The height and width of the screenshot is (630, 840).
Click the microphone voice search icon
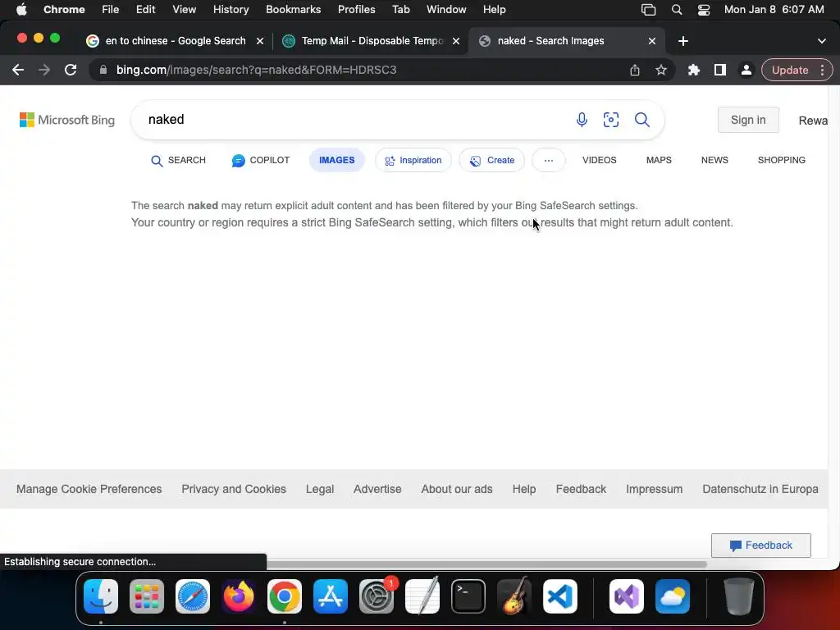(582, 120)
